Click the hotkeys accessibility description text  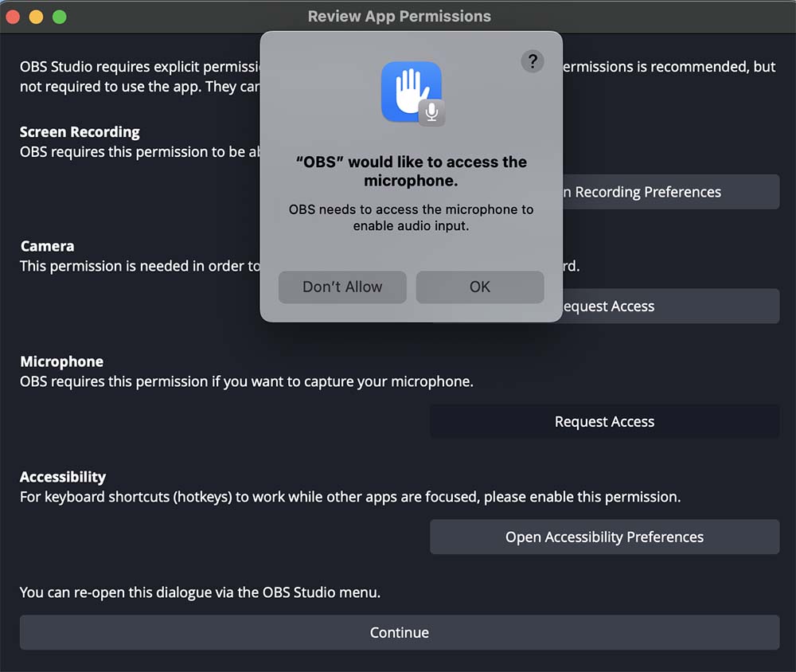350,497
